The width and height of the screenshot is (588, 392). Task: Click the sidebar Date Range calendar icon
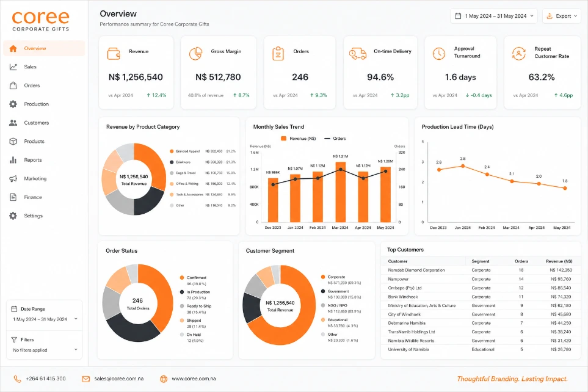pos(14,309)
